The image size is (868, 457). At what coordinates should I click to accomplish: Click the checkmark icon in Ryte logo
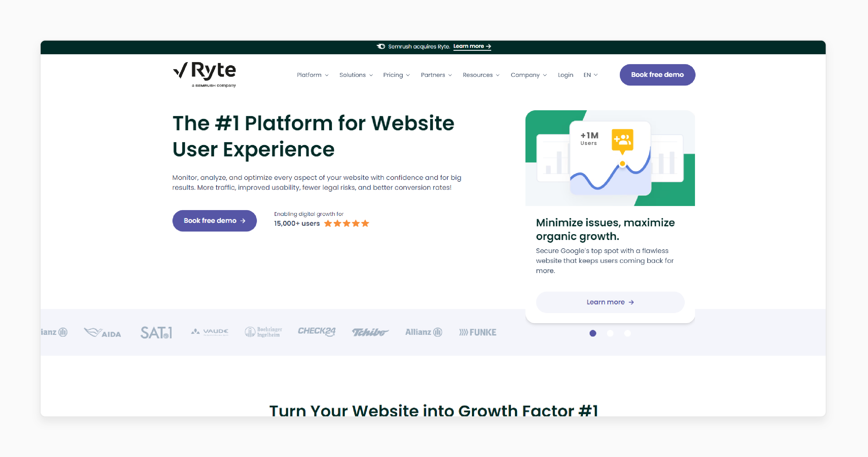point(180,70)
